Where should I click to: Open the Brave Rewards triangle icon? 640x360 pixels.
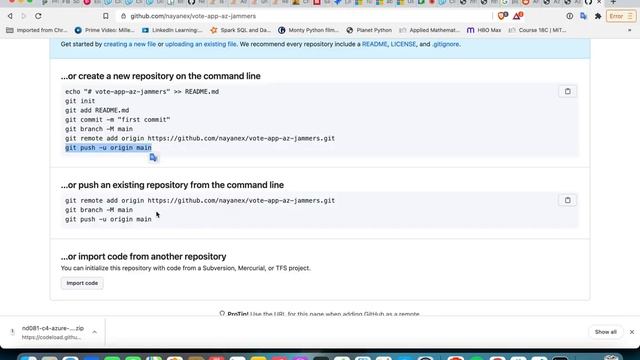coord(518,16)
